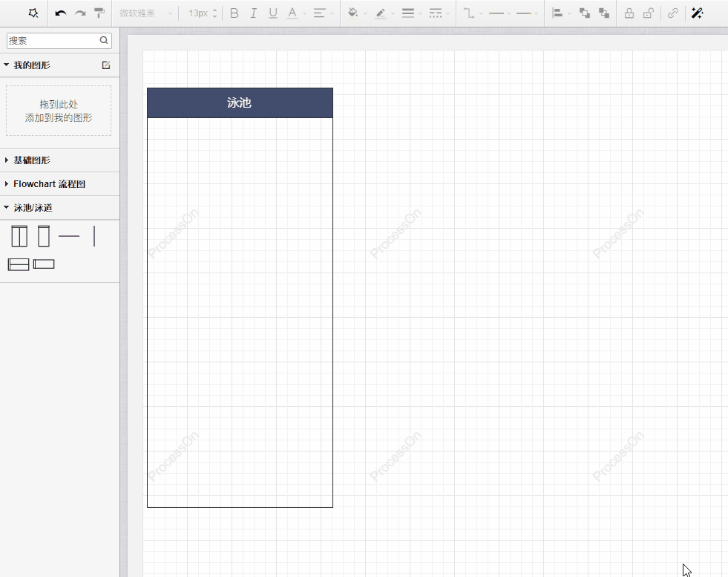Image resolution: width=728 pixels, height=577 pixels.
Task: Click the search magnifier icon
Action: (x=104, y=40)
